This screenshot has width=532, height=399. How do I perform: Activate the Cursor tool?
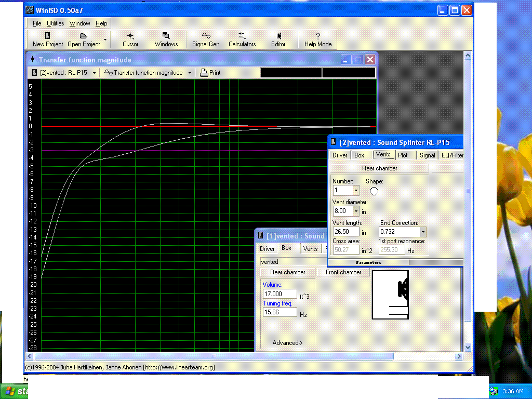[x=130, y=39]
